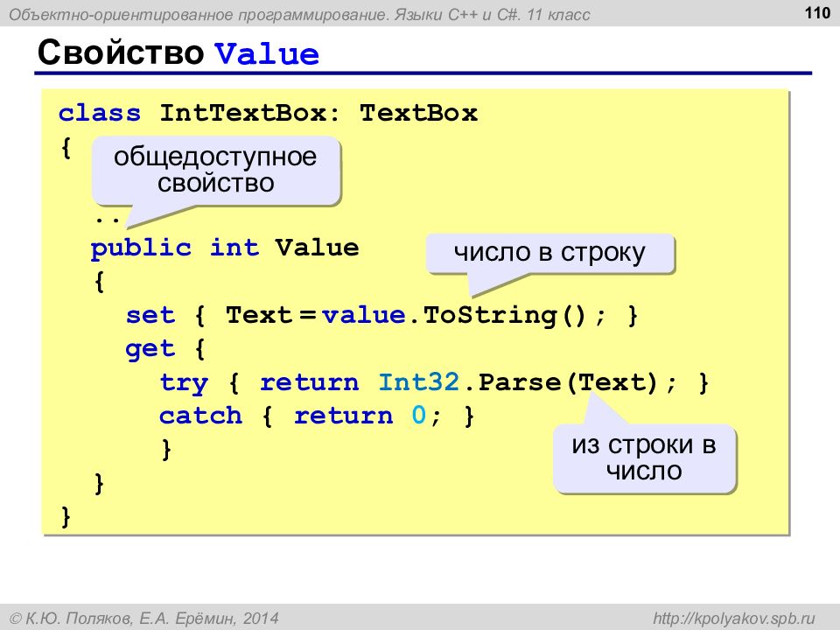This screenshot has width=840, height=630.
Task: Click the 'set' keyword in code
Action: point(150,315)
